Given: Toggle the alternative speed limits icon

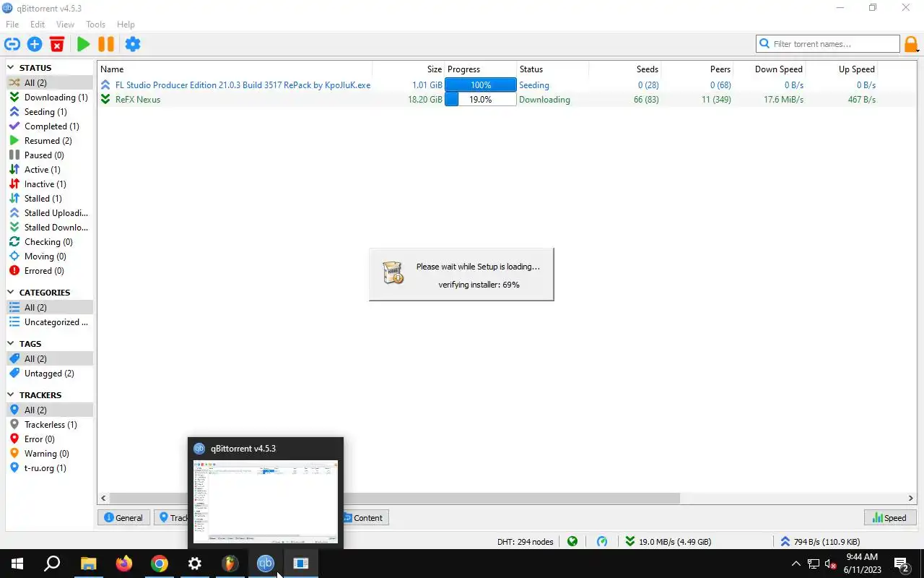Looking at the screenshot, I should (602, 540).
